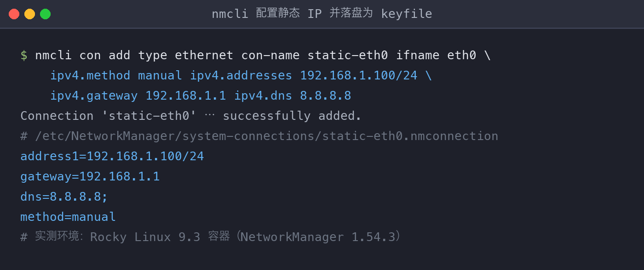
Task: Click the red close window button
Action: 14,14
